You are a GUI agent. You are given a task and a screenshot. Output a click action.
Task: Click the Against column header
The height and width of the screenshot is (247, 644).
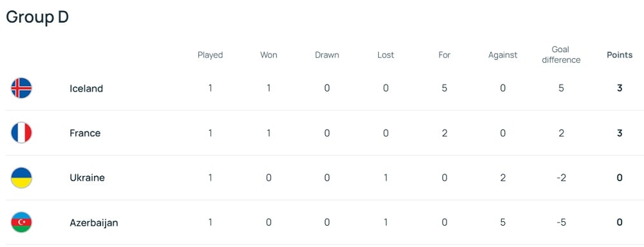(503, 55)
